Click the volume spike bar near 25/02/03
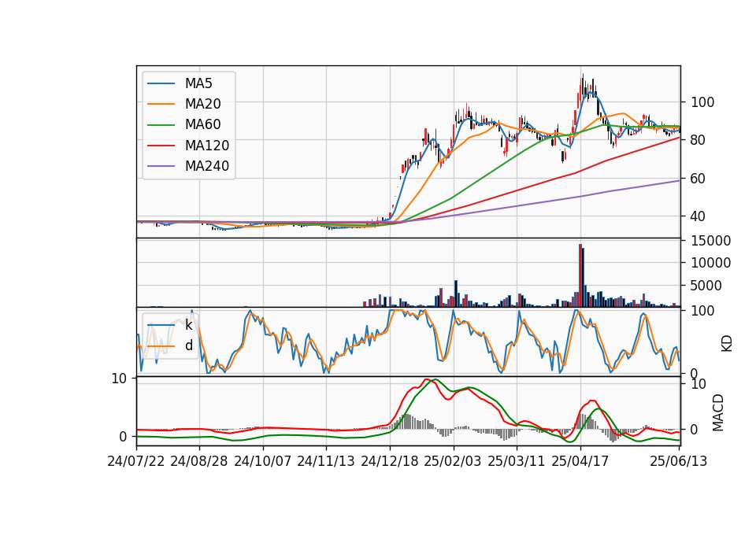Screen dimensions: 756x543 pos(456,294)
